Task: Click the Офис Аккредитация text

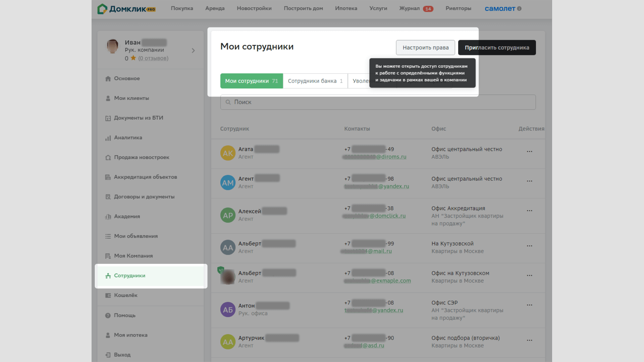Action: 458,208
